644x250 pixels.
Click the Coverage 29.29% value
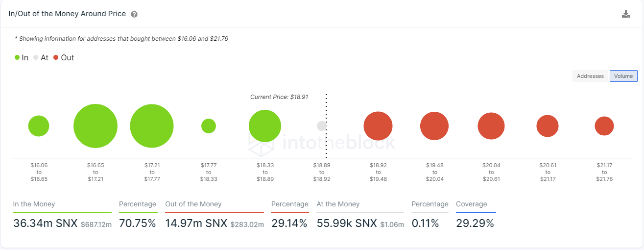point(475,224)
